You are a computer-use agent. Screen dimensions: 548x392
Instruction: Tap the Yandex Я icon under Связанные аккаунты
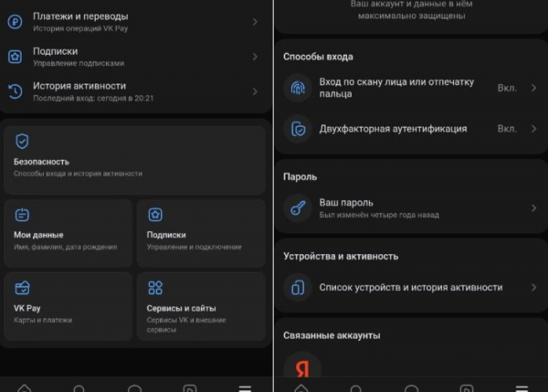(302, 366)
